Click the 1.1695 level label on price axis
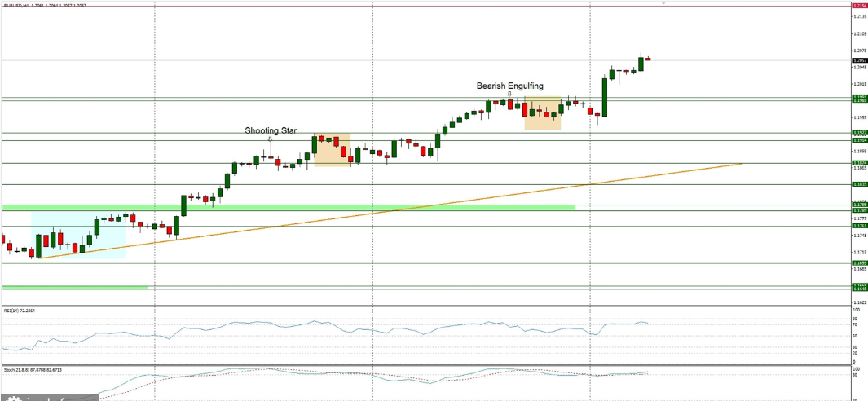Image resolution: width=868 pixels, height=401 pixels. 859,263
